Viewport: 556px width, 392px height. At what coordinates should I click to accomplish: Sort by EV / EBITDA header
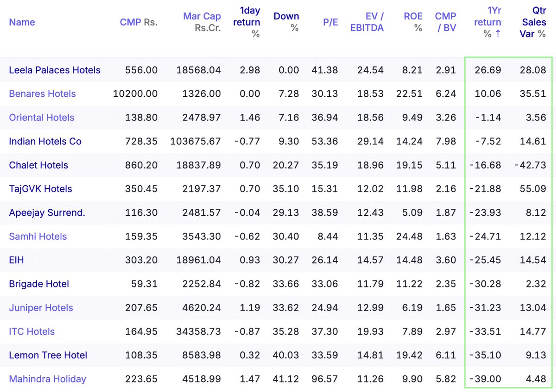coord(367,22)
